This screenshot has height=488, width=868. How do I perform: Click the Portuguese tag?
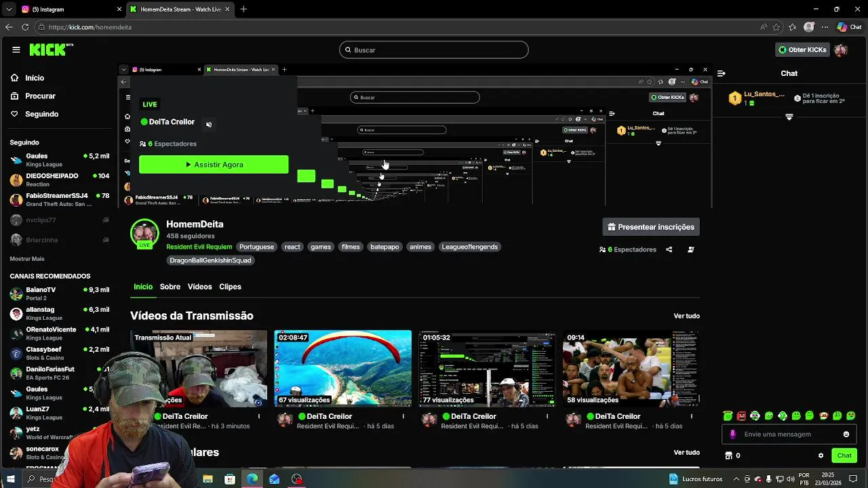tap(256, 247)
